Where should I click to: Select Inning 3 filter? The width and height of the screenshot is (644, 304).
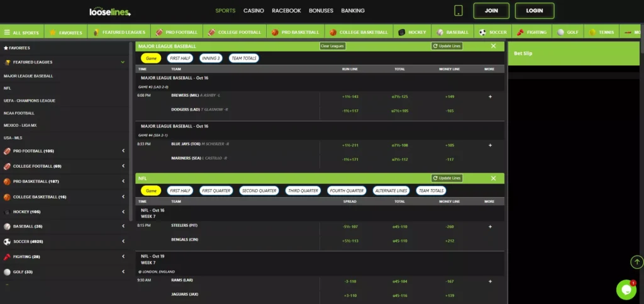point(211,58)
